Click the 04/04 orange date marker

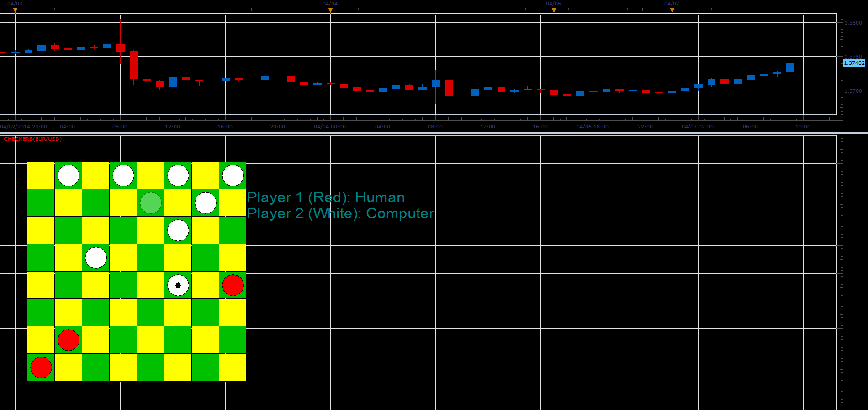click(330, 10)
